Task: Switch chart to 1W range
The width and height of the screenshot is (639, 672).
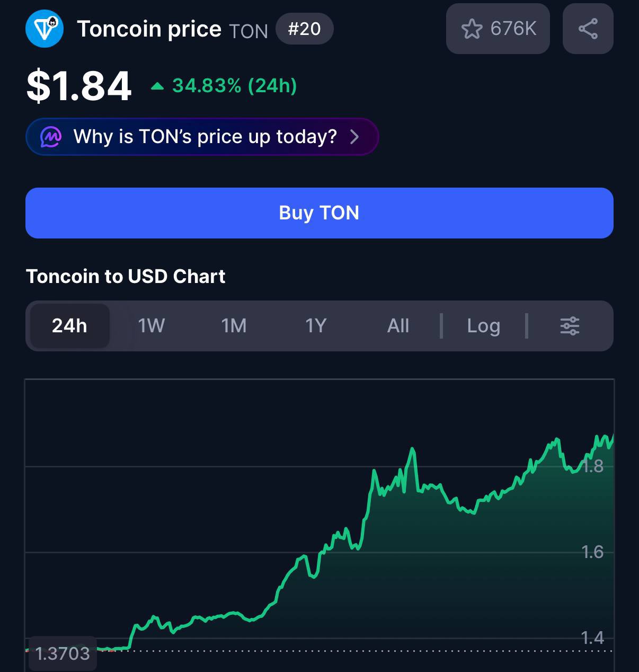Action: pyautogui.click(x=152, y=326)
